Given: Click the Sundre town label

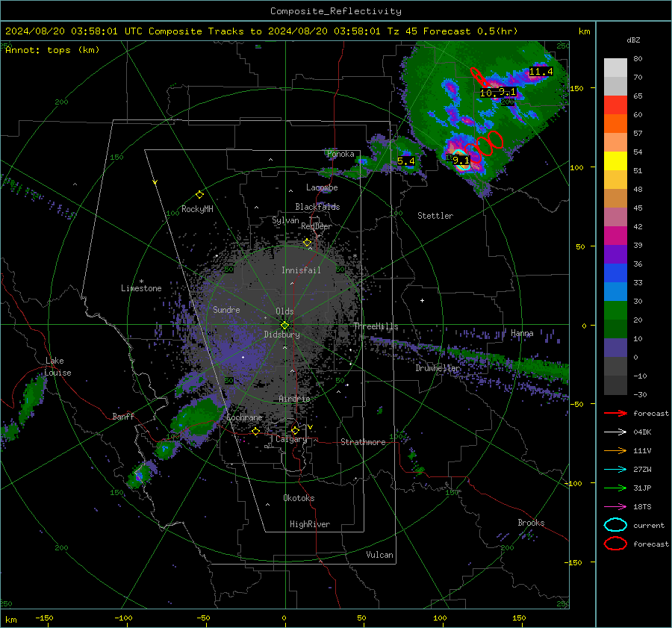Looking at the screenshot, I should pos(226,309).
